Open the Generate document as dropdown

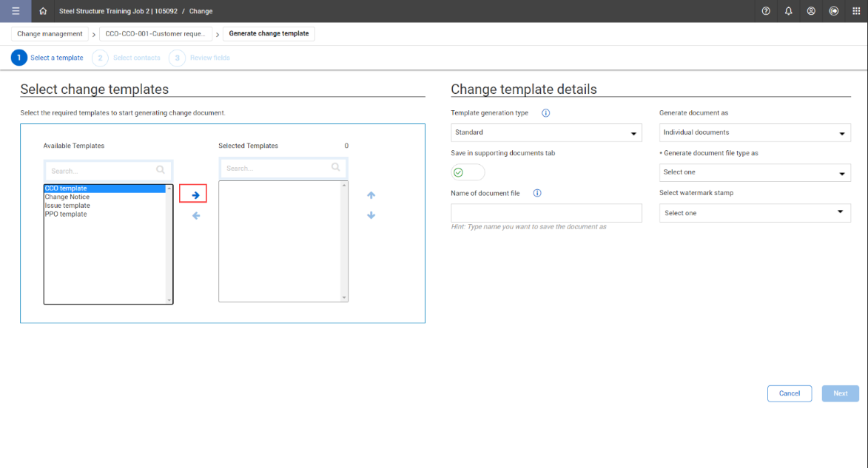(754, 133)
